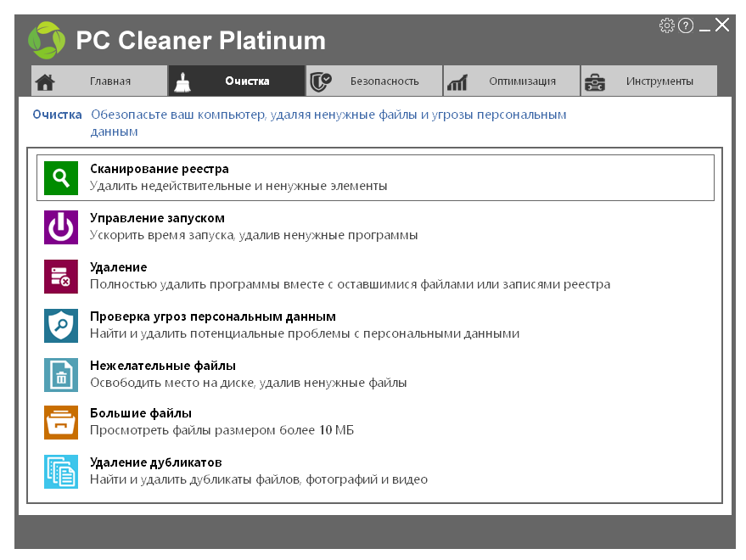Click text 'Просмотреть файлы размером более 10 МБ'

[222, 430]
